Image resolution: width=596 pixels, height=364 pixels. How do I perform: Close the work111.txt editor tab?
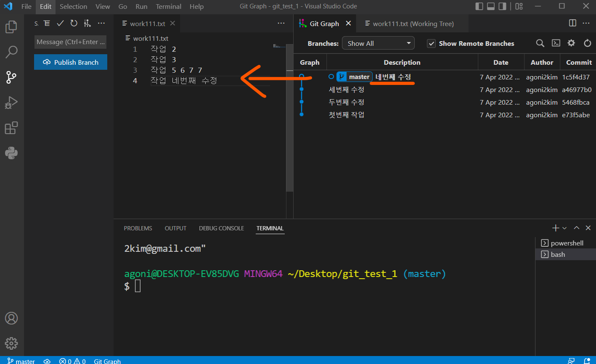[172, 24]
